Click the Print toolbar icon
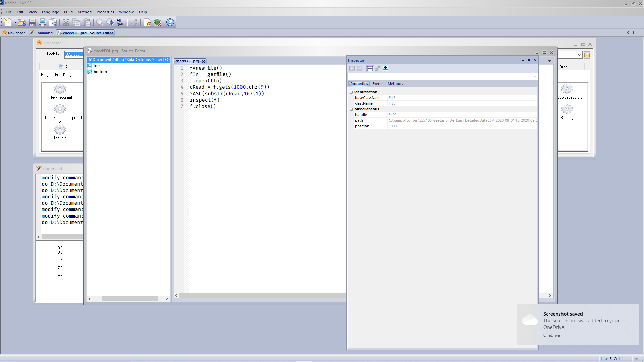The image size is (644, 362). point(42,22)
